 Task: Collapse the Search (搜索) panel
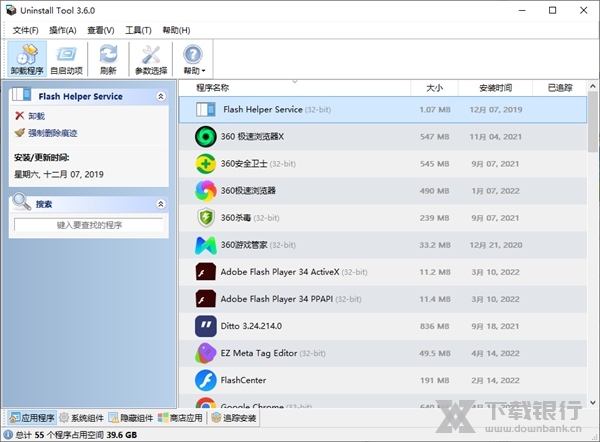pos(161,204)
